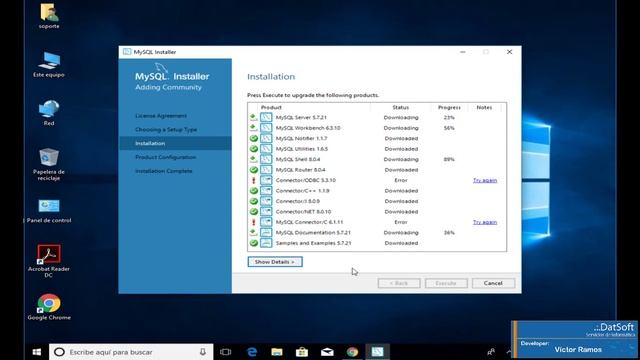Launch Google Chrome from desktop shortcut
This screenshot has width=640, height=360.
(49, 307)
